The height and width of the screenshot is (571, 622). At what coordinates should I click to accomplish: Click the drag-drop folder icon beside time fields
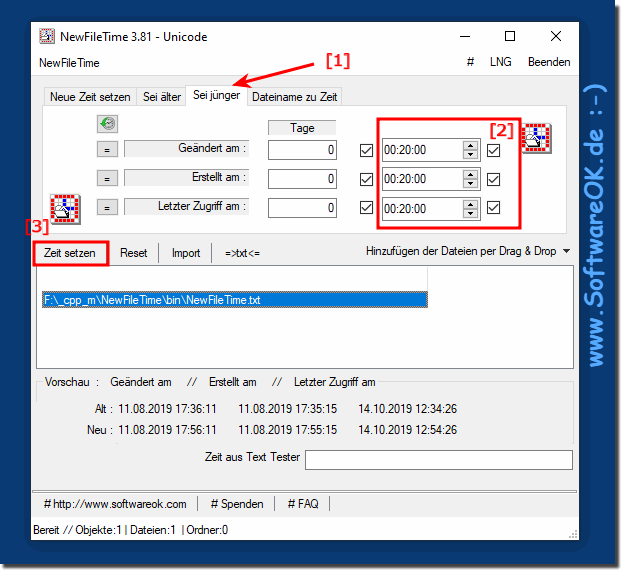[x=536, y=138]
